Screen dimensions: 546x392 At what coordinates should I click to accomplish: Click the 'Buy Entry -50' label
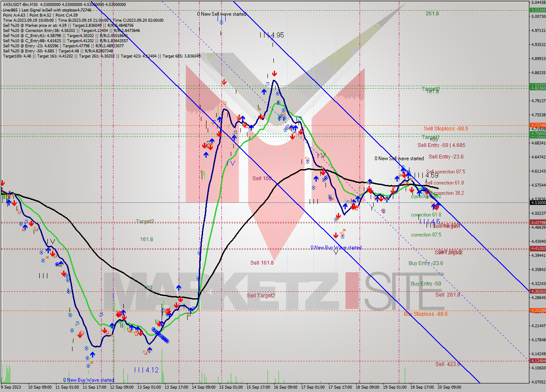[x=426, y=284]
